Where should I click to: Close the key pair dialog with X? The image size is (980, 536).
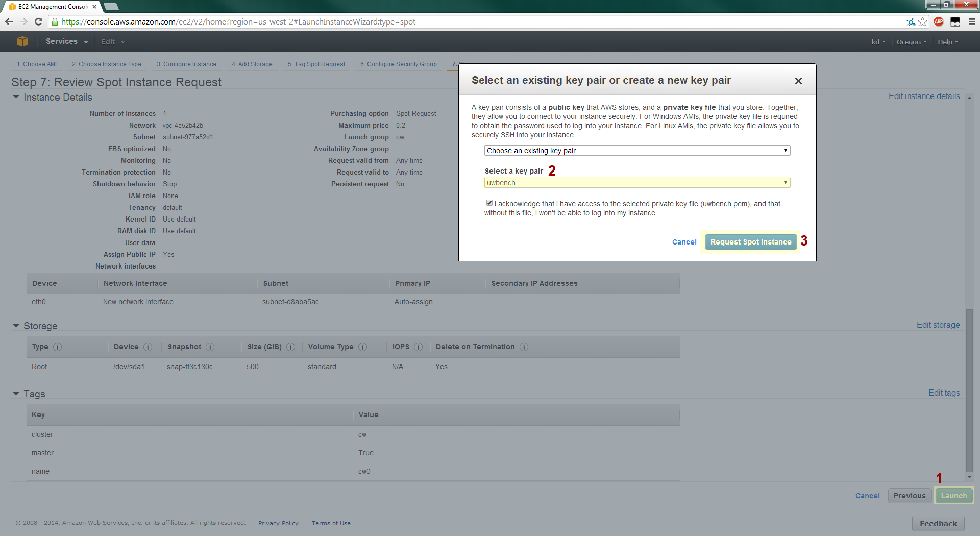tap(798, 81)
